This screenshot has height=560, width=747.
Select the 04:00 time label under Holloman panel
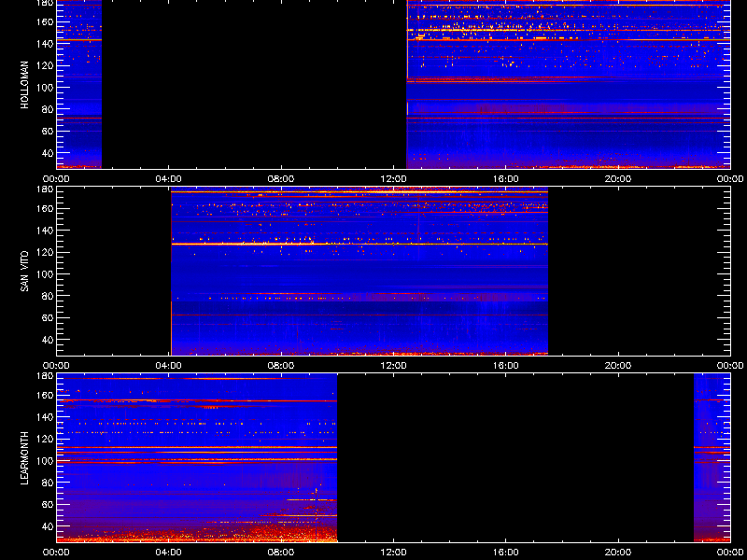[x=169, y=179]
